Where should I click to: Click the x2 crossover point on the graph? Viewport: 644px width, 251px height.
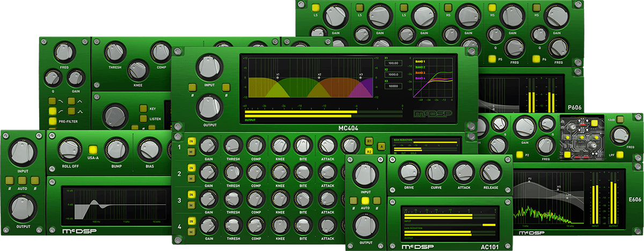pos(319,77)
